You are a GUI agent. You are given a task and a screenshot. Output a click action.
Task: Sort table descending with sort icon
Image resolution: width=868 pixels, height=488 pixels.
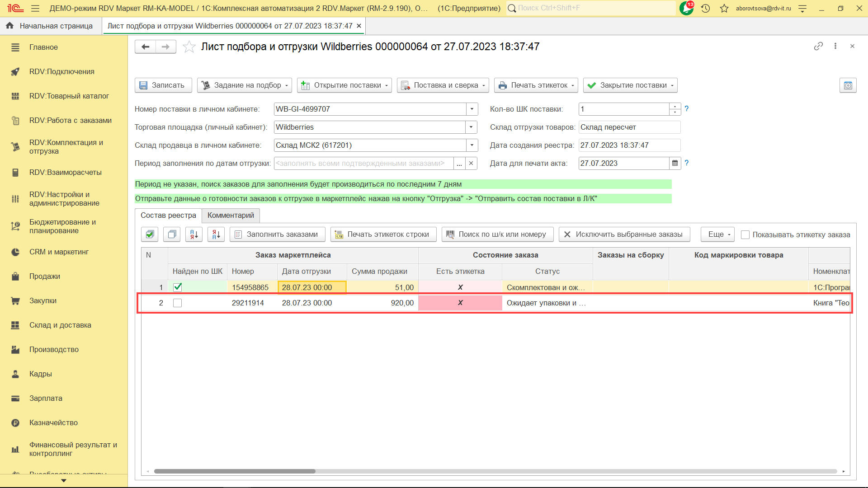pyautogui.click(x=216, y=234)
